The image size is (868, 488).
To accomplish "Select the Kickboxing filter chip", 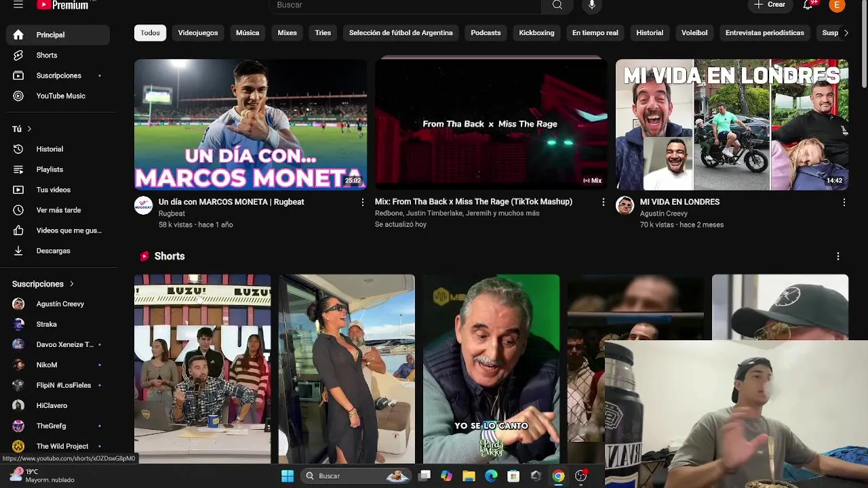I will [536, 33].
